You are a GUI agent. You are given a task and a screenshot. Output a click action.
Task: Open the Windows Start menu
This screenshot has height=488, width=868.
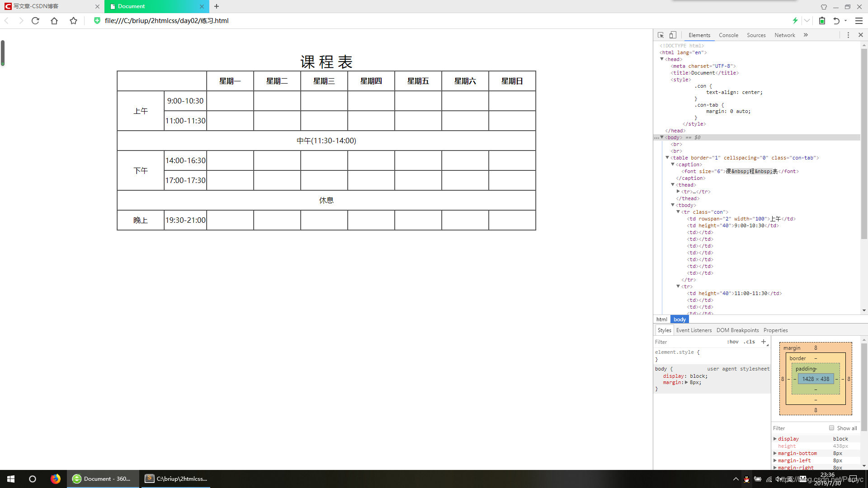click(x=11, y=479)
